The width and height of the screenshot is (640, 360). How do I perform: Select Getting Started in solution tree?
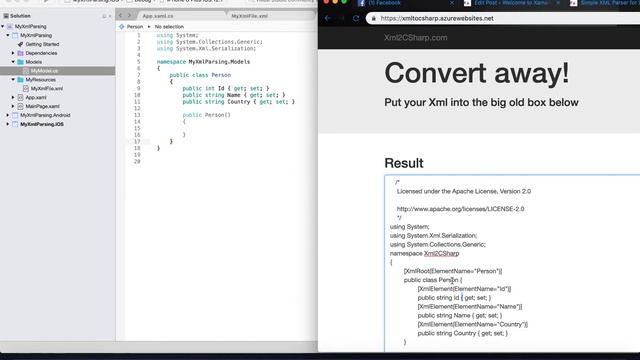pos(42,44)
